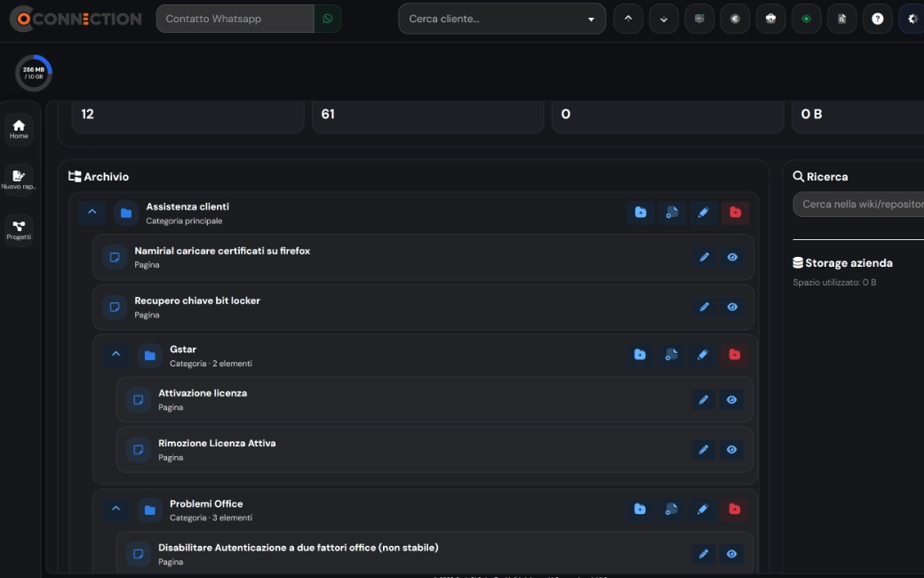Click the Storage azienda heading
The image size is (924, 578).
coord(842,263)
